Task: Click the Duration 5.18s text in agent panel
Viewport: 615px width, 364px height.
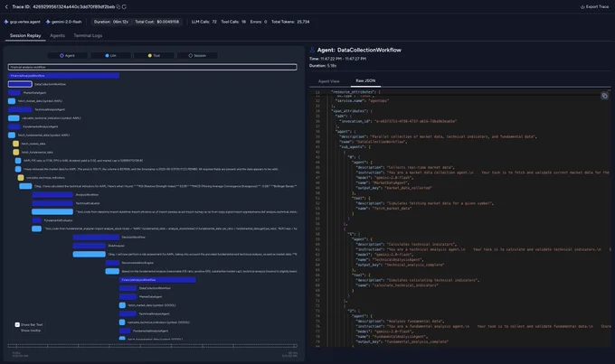Action: pyautogui.click(x=323, y=66)
